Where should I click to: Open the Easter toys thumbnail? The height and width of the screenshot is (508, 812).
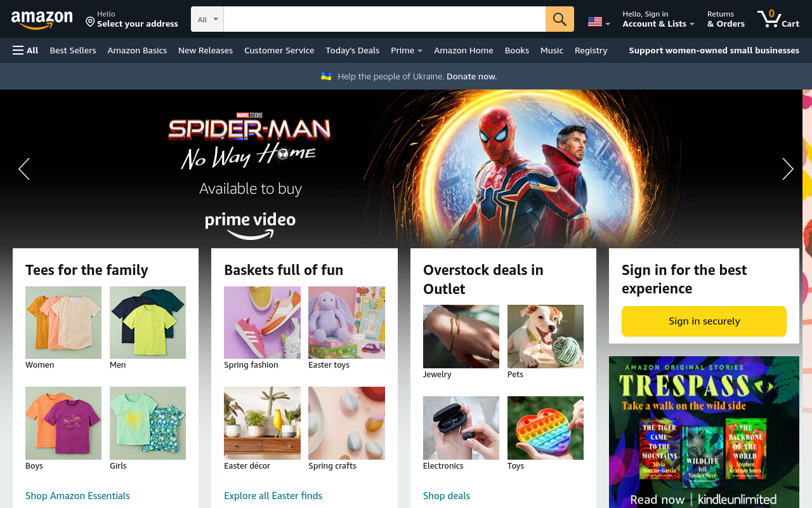tap(346, 323)
